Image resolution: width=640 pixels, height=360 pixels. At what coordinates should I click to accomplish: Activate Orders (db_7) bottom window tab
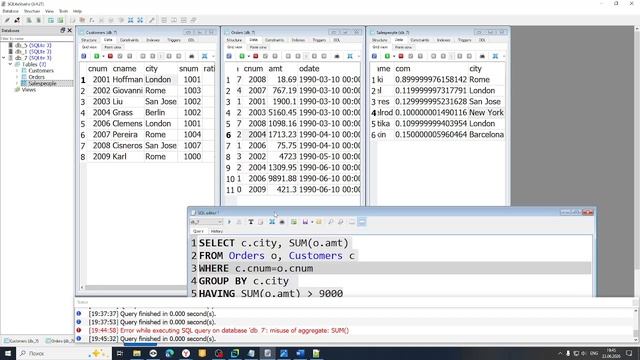pyautogui.click(x=60, y=341)
